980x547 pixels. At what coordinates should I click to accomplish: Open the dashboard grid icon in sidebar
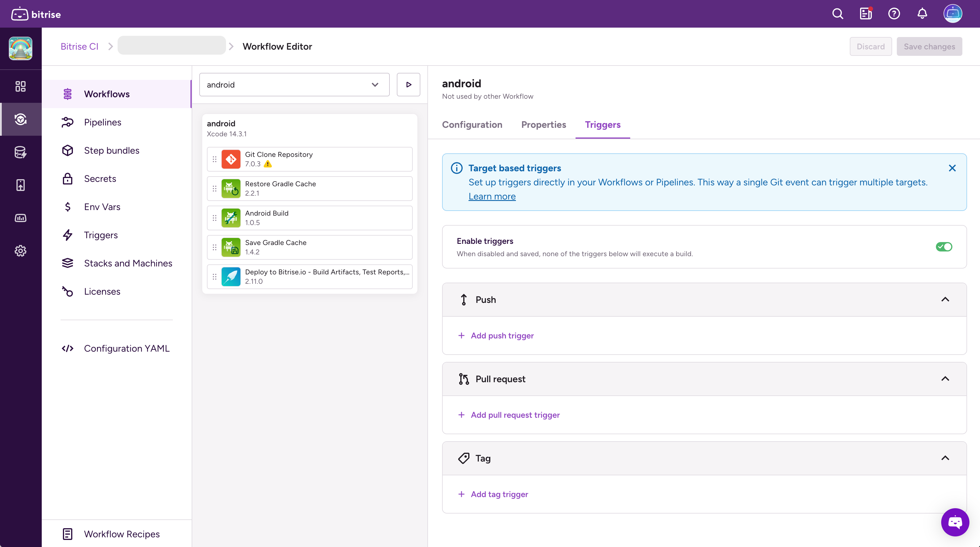click(x=21, y=86)
